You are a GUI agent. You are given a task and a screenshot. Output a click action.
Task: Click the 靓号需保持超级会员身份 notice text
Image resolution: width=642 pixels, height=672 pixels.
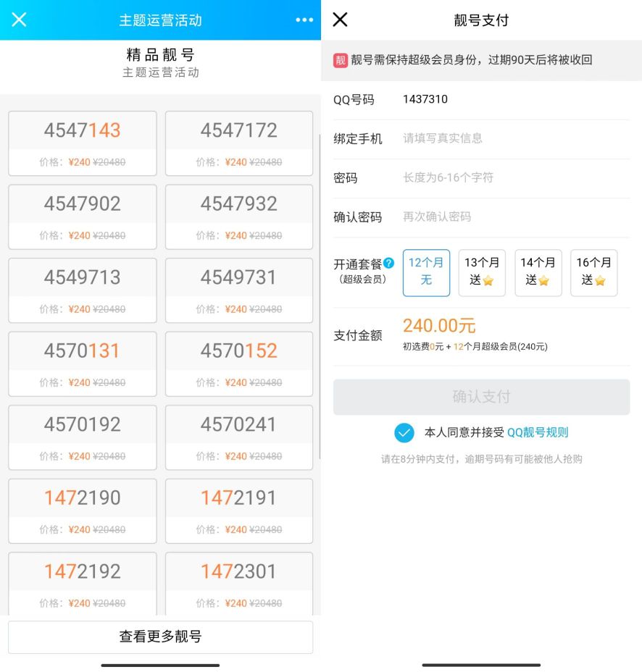pos(472,60)
